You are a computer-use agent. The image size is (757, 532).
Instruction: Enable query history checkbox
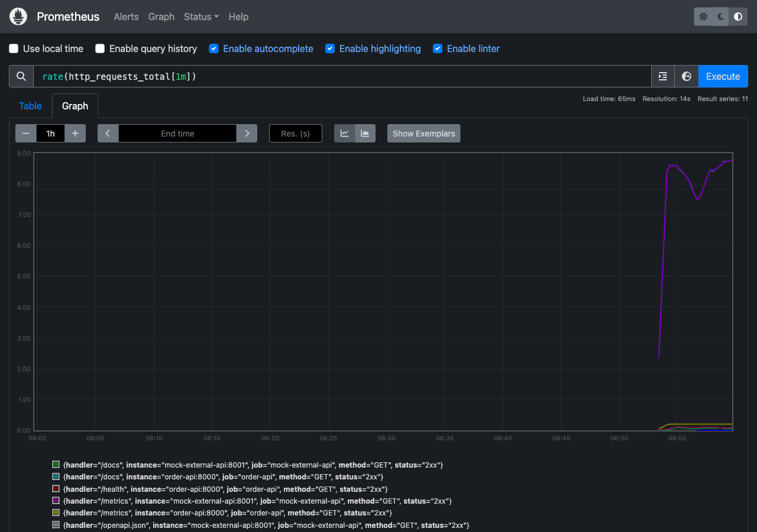coord(100,48)
